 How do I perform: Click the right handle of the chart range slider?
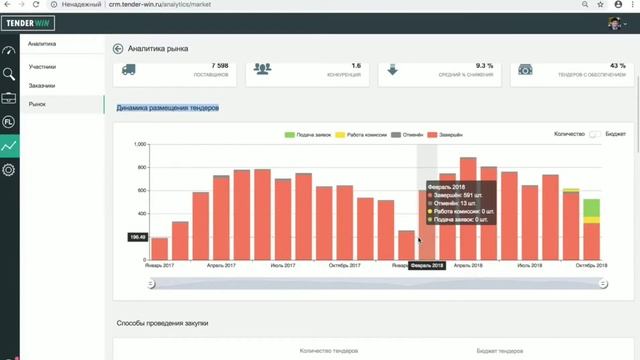(603, 284)
